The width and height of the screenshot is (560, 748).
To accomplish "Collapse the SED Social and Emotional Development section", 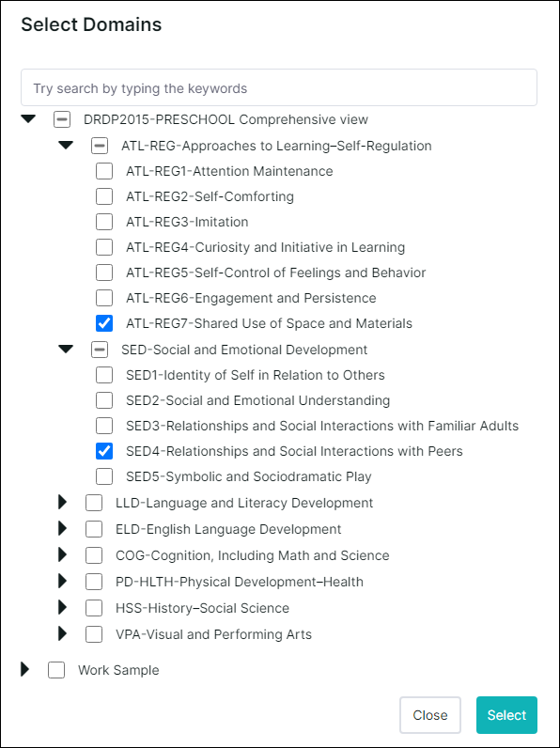I will coord(66,350).
